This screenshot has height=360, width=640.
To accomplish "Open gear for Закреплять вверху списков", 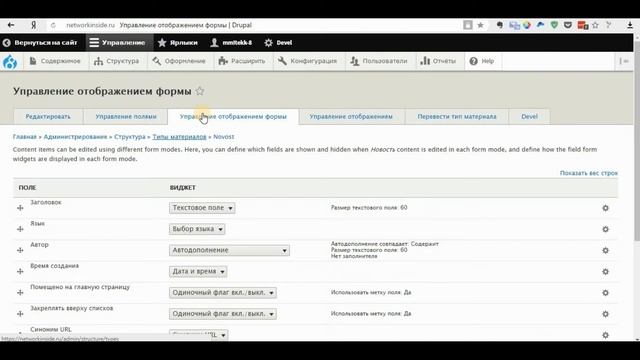I will [605, 314].
